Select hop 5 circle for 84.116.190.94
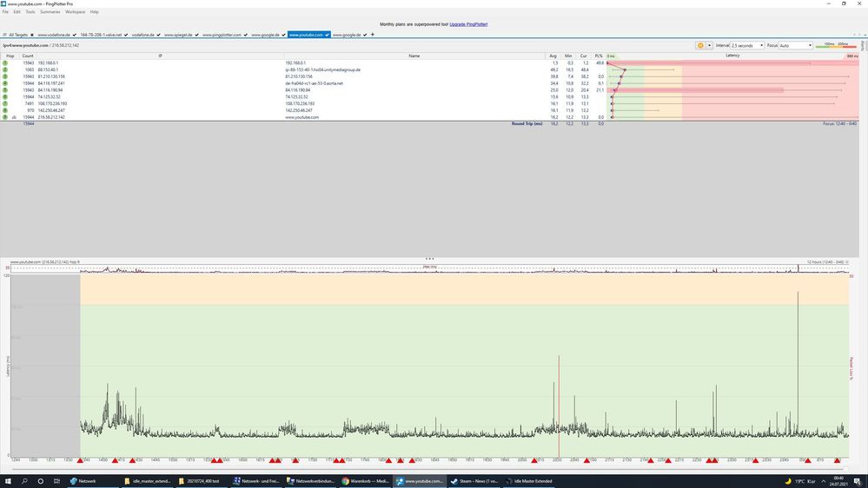 tap(5, 89)
